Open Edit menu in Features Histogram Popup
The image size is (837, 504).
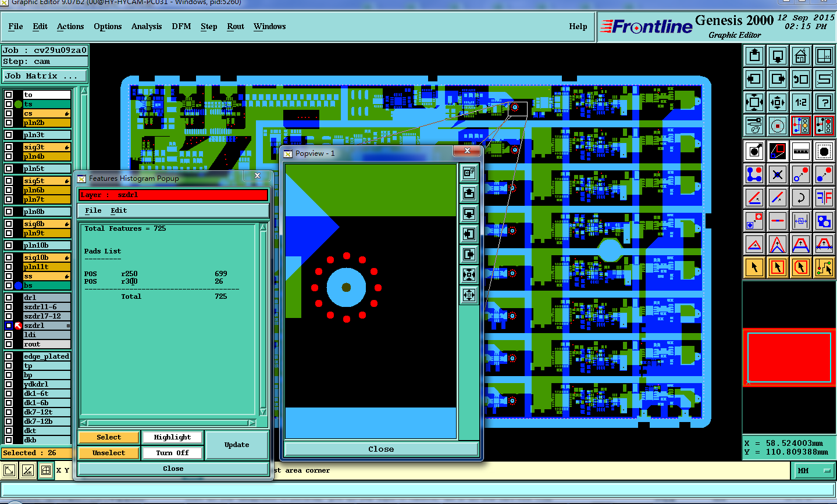point(119,210)
